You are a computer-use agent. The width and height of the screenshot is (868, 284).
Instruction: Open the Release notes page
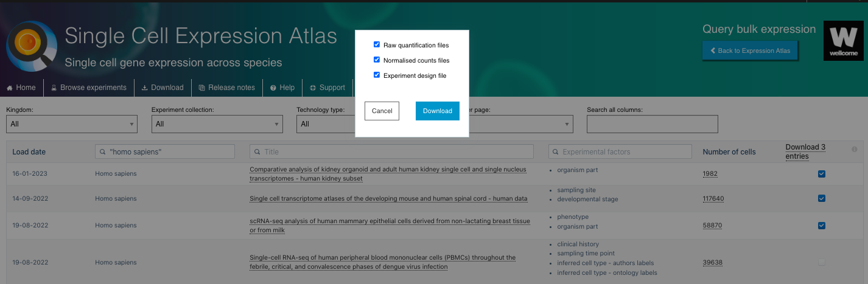tap(226, 88)
